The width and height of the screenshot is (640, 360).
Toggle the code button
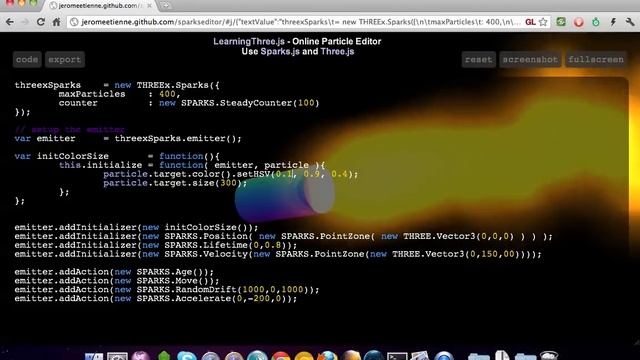27,60
